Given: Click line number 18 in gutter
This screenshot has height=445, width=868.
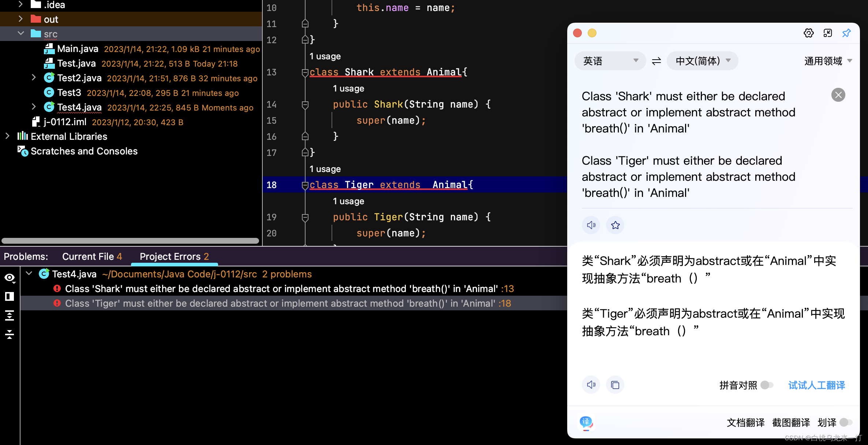Looking at the screenshot, I should 272,185.
